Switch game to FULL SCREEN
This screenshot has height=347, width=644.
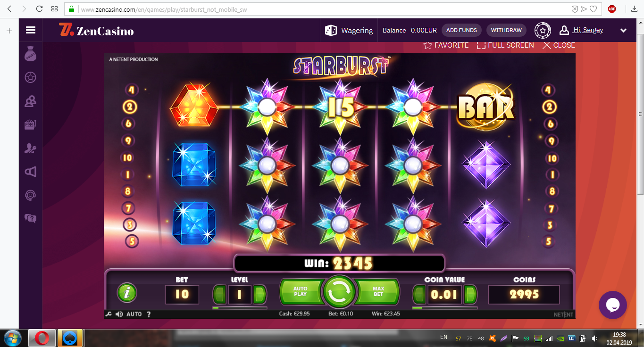505,45
